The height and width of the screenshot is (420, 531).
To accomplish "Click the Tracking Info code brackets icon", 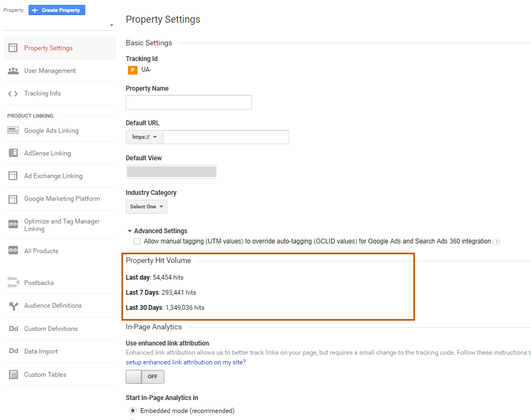I will [x=13, y=93].
